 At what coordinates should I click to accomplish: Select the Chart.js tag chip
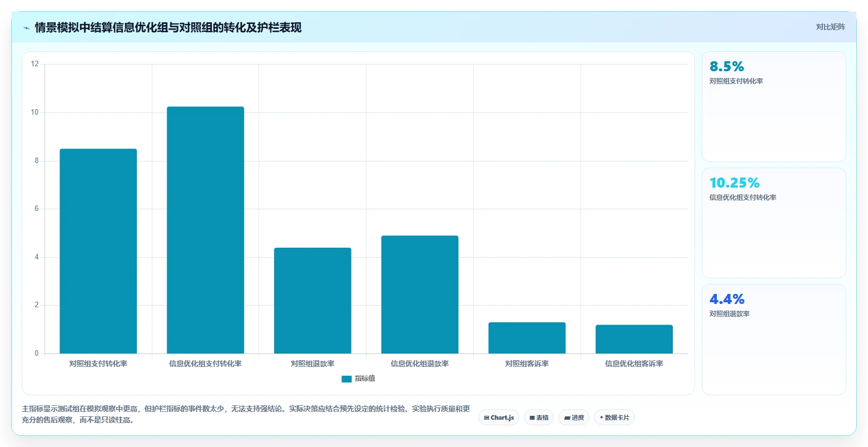click(x=499, y=417)
